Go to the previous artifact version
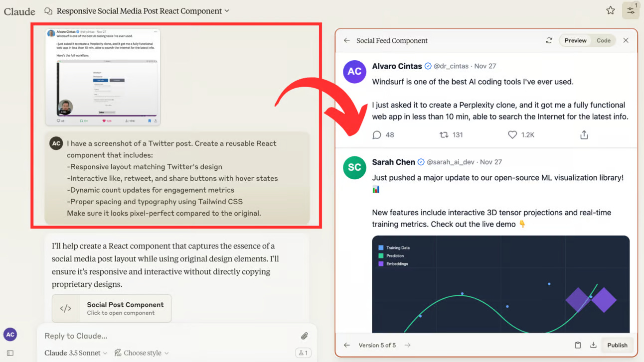 point(347,345)
